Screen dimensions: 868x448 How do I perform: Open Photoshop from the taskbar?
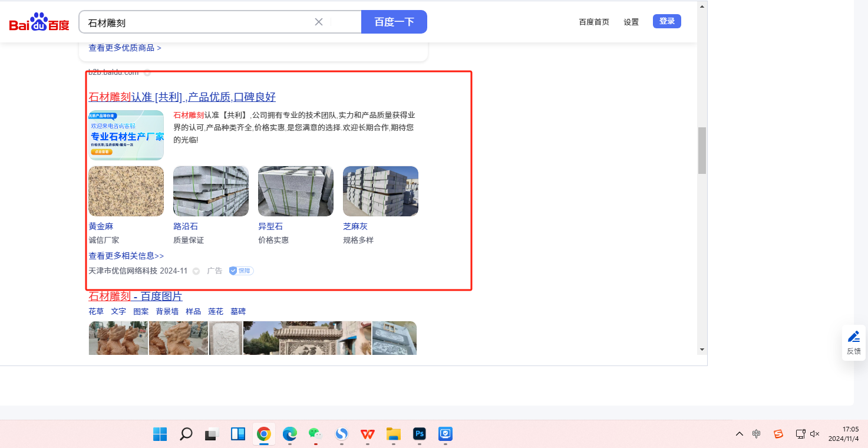(420, 434)
